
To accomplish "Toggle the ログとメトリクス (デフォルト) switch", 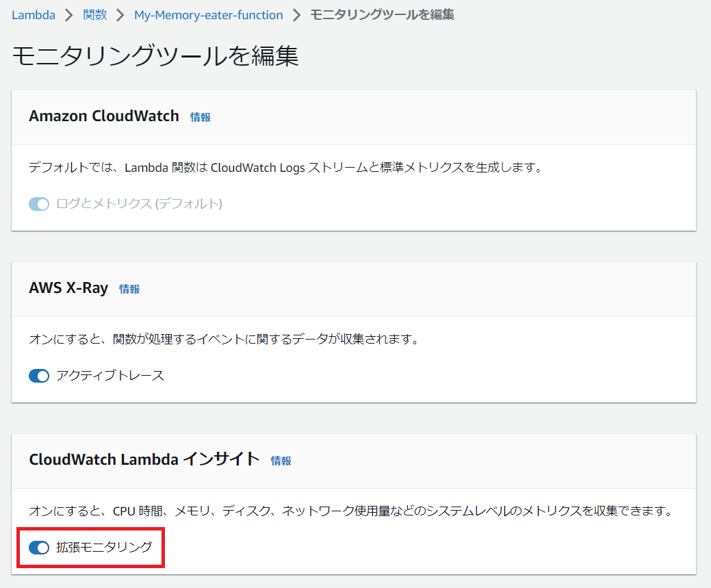I will tap(39, 204).
